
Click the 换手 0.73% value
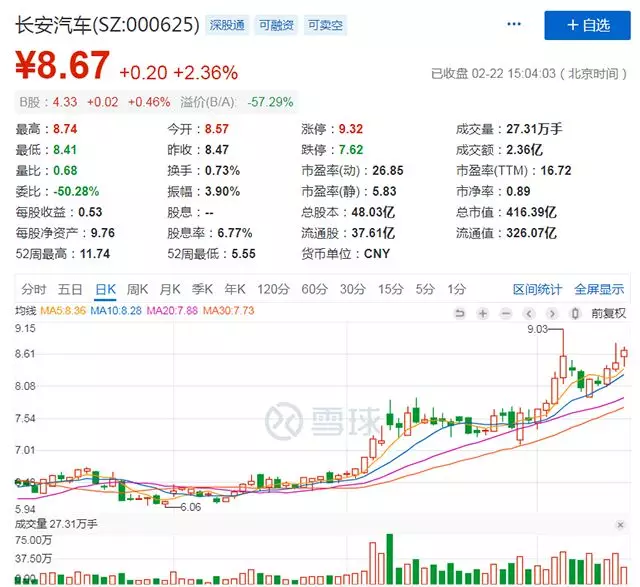222,171
